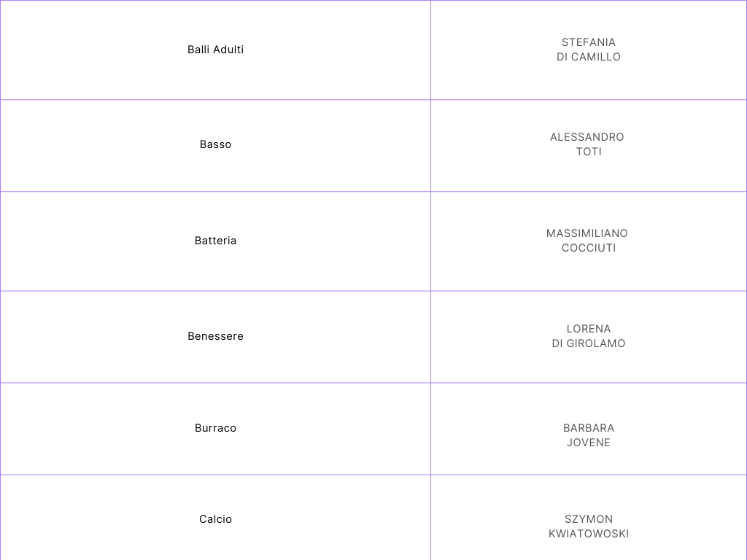Select the Jovene surname text
This screenshot has height=560, width=747.
(589, 443)
